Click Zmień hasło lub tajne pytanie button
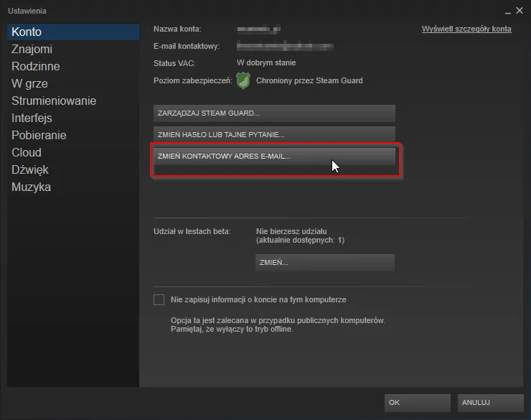The height and width of the screenshot is (420, 531). (274, 134)
